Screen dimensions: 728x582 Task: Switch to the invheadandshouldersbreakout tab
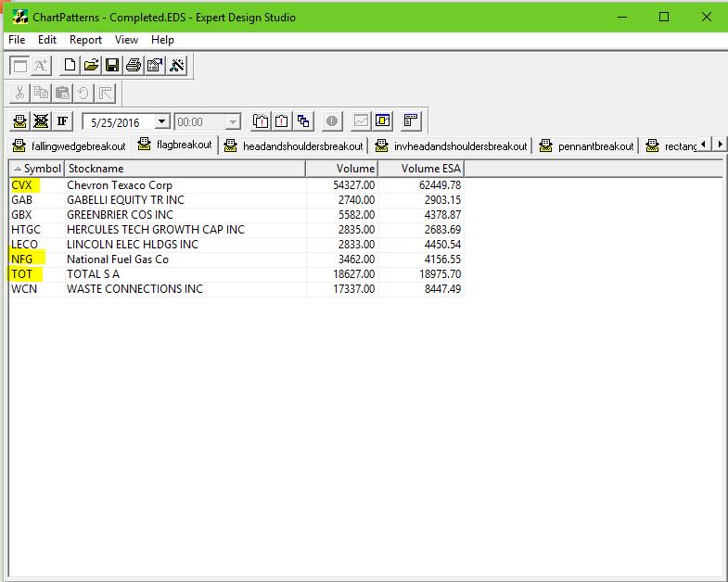pyautogui.click(x=452, y=146)
